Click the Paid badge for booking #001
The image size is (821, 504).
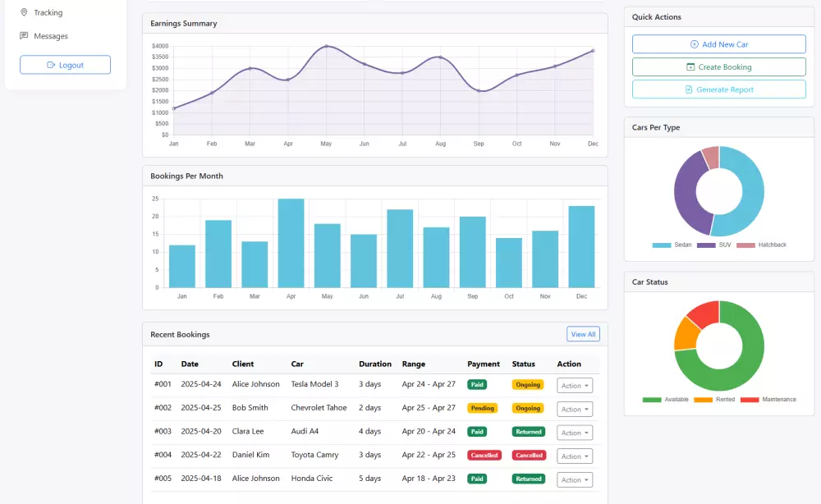pyautogui.click(x=477, y=385)
